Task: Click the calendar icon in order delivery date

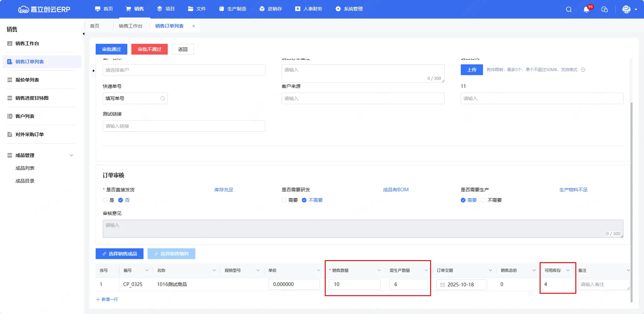Action: [x=443, y=285]
